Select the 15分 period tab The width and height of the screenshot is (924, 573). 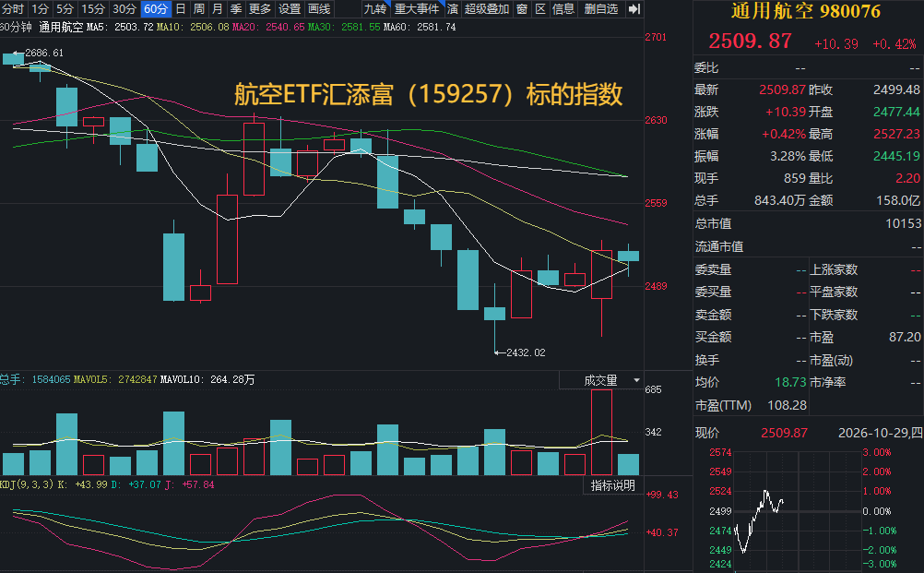(x=92, y=9)
